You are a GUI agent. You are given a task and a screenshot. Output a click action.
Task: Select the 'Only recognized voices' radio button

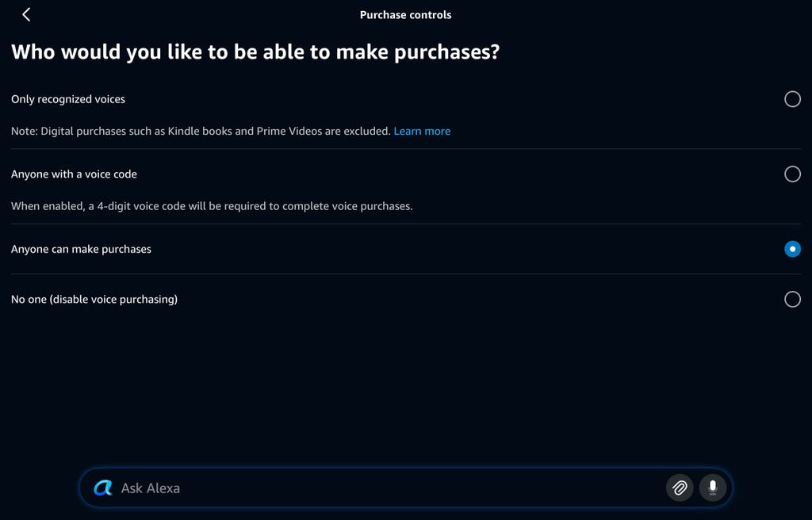tap(792, 99)
